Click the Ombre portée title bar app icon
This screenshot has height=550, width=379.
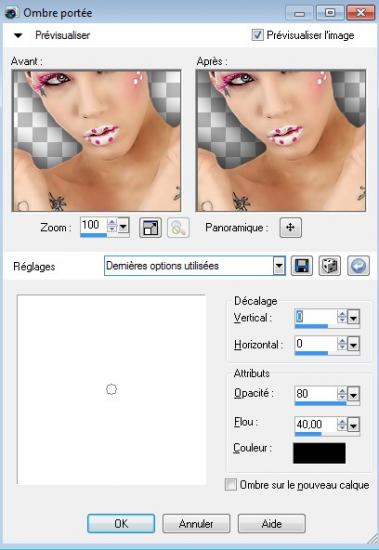pos(12,13)
